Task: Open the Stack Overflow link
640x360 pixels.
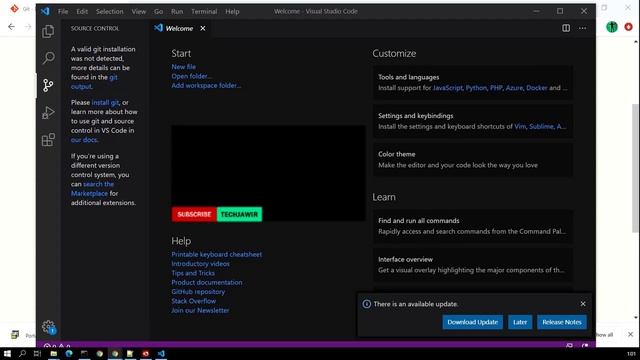Action: pyautogui.click(x=193, y=301)
